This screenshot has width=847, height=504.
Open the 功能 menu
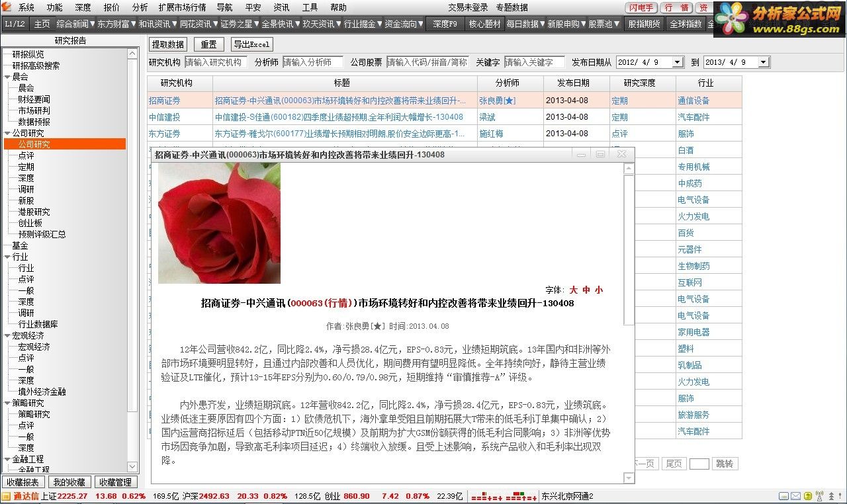click(54, 8)
